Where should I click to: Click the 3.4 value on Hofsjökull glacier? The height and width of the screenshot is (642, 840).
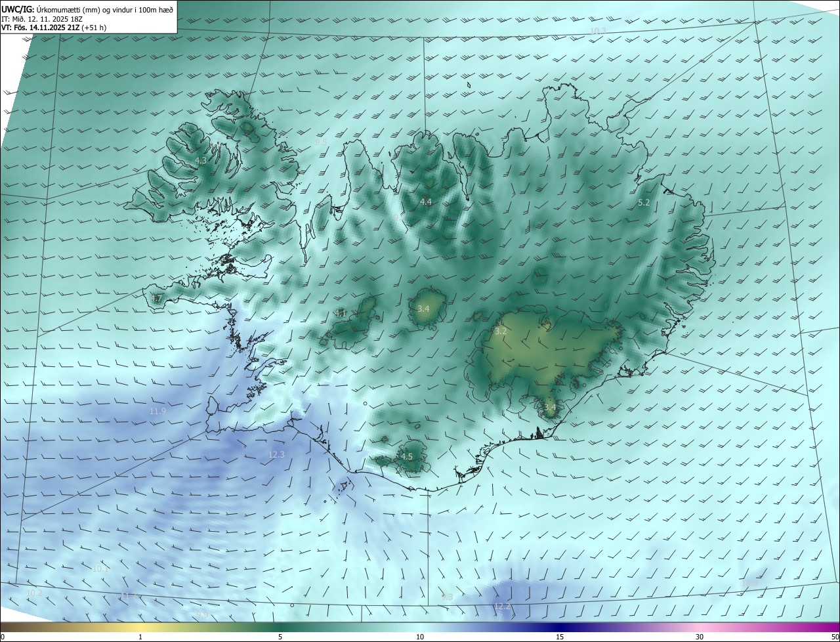click(423, 309)
